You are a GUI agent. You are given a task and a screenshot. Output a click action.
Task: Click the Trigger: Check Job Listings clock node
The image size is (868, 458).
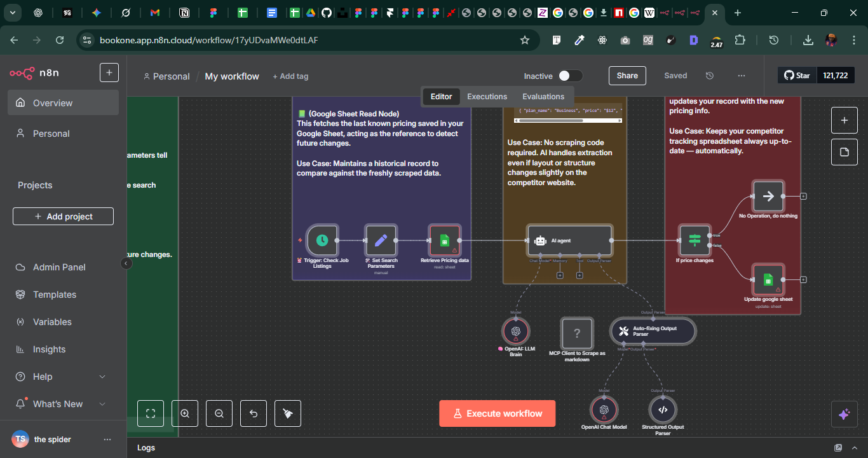[322, 240]
